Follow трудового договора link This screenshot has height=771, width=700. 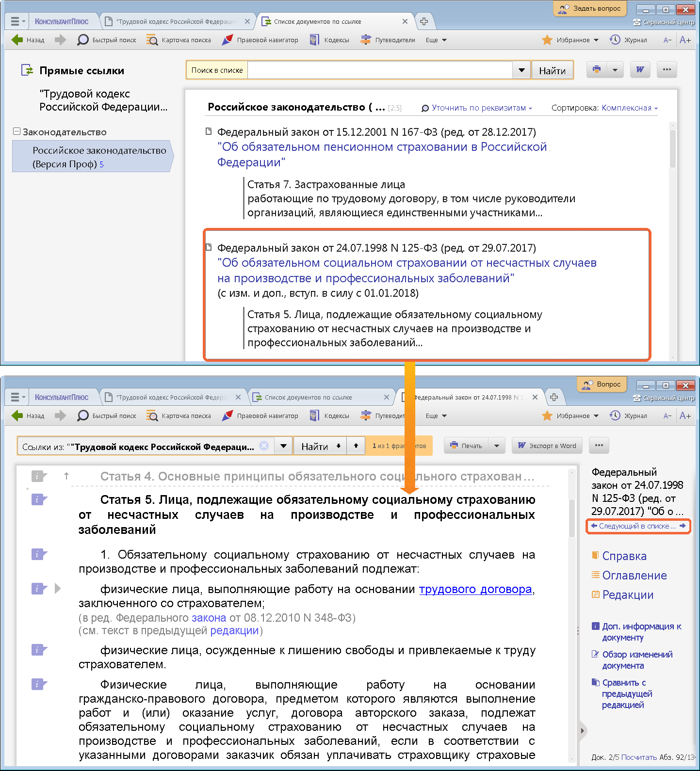pyautogui.click(x=475, y=589)
